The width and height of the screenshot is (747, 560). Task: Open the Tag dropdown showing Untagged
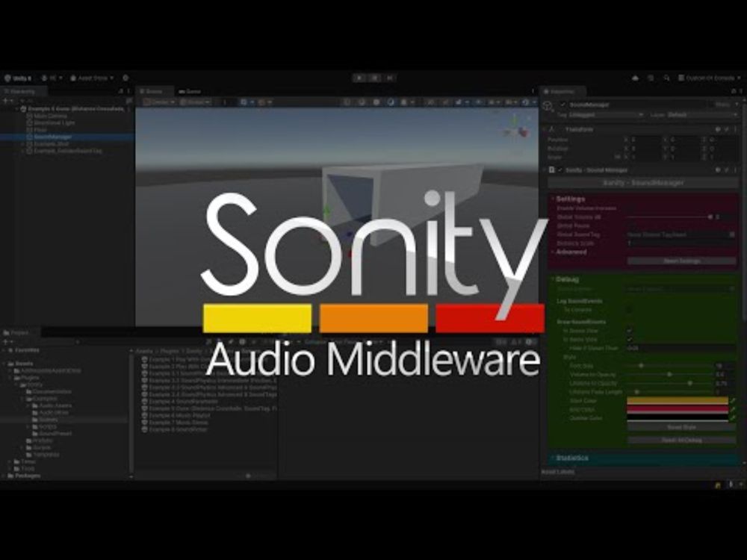coord(606,114)
